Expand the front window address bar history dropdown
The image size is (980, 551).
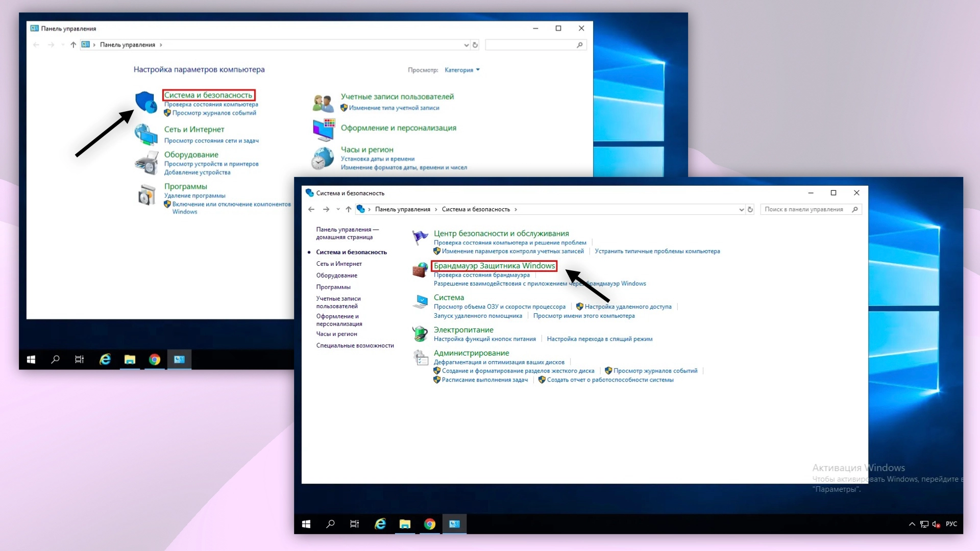(741, 209)
